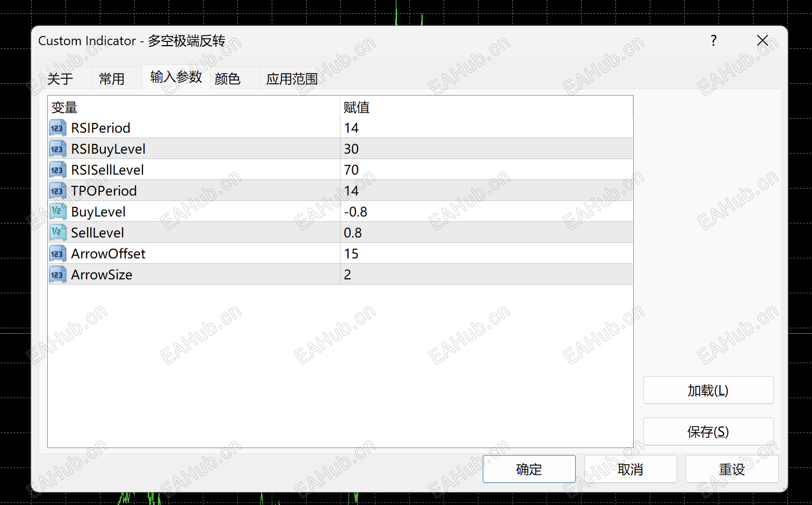This screenshot has height=505, width=812.
Task: Open the 应用范围 tab
Action: (292, 78)
